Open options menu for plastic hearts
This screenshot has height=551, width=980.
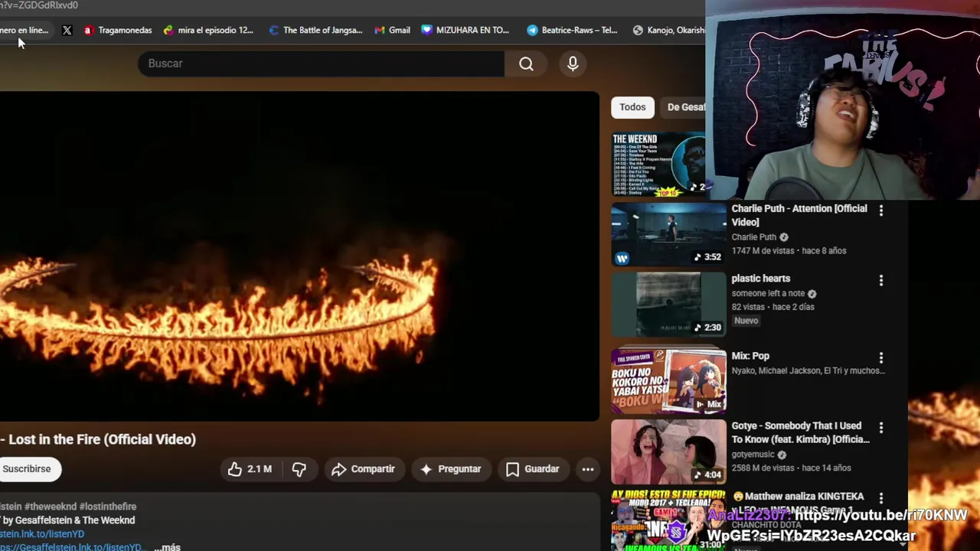[x=881, y=281]
